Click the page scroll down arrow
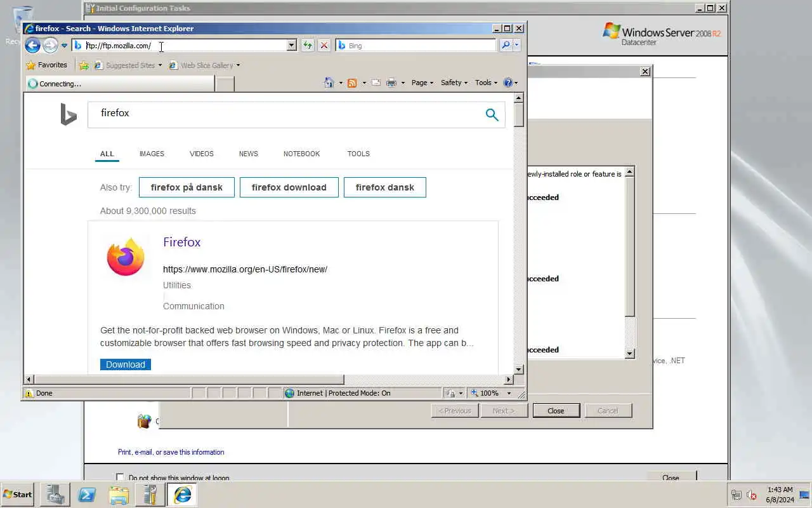Viewport: 812px width, 508px height. [x=518, y=369]
